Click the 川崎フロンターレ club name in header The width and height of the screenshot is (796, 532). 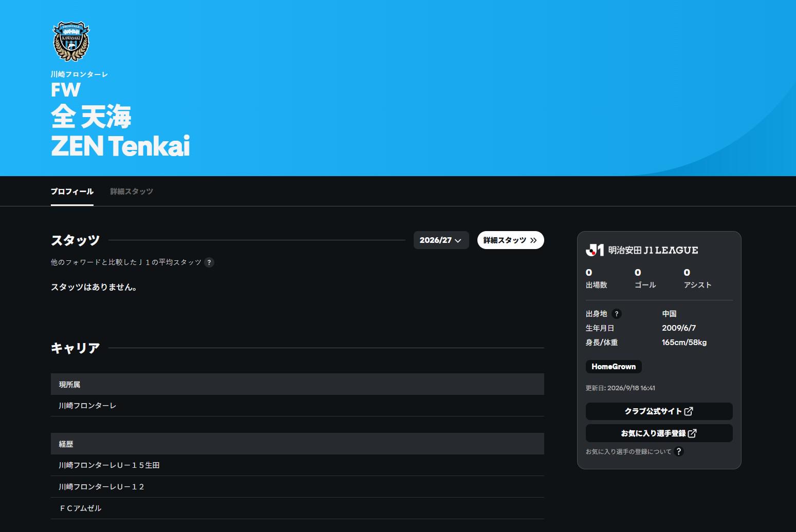(x=80, y=74)
